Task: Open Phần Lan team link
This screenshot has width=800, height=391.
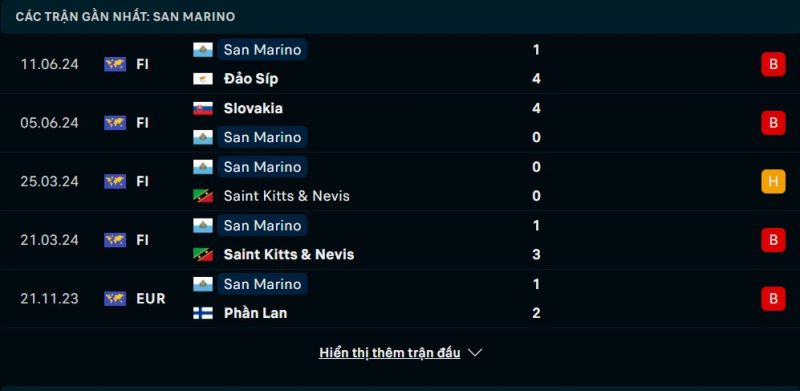Action: 255,313
